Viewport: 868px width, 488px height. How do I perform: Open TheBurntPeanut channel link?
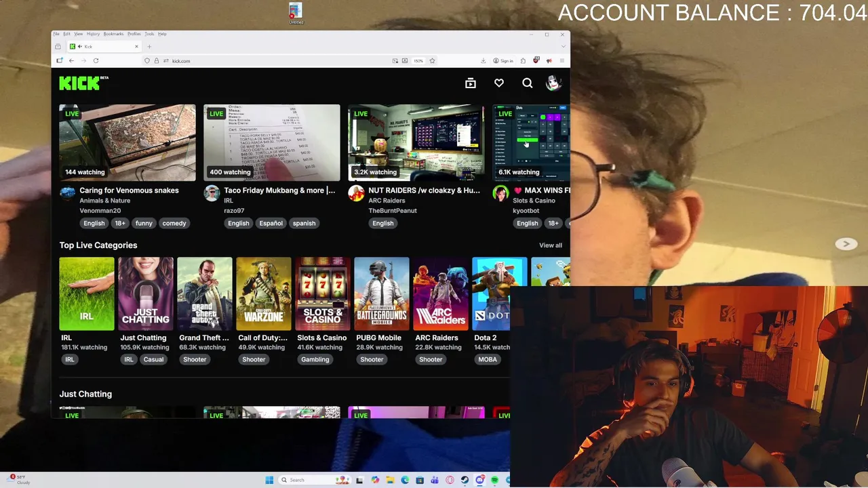pos(393,211)
